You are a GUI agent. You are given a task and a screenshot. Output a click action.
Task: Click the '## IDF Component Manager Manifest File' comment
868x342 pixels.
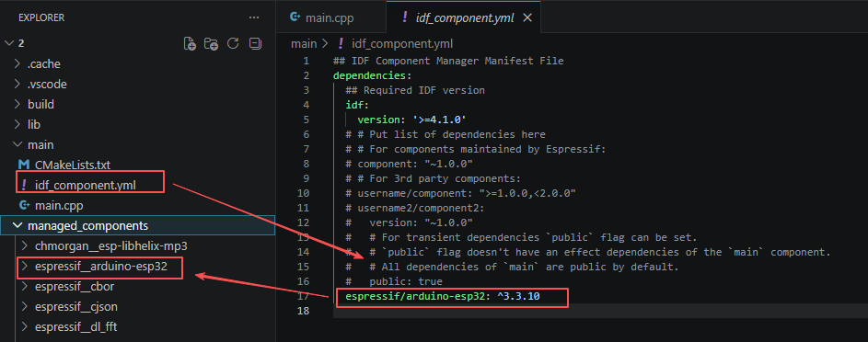tap(448, 61)
